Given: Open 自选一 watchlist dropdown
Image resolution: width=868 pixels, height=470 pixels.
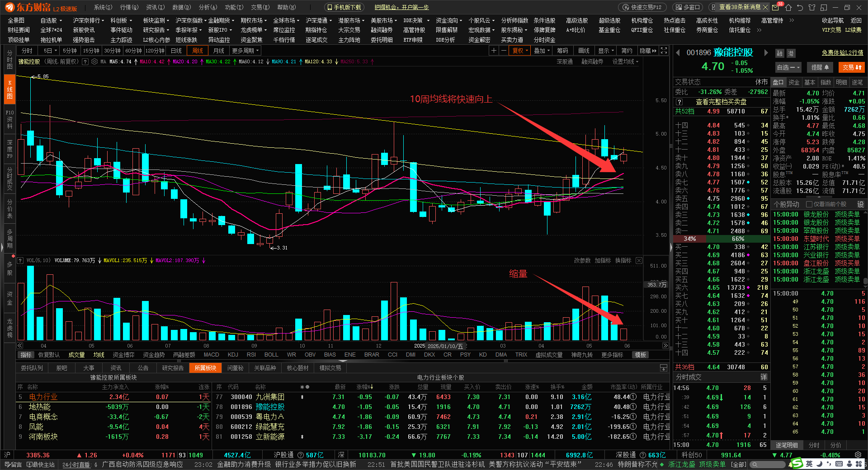Looking at the screenshot, I should pyautogui.click(x=788, y=67).
